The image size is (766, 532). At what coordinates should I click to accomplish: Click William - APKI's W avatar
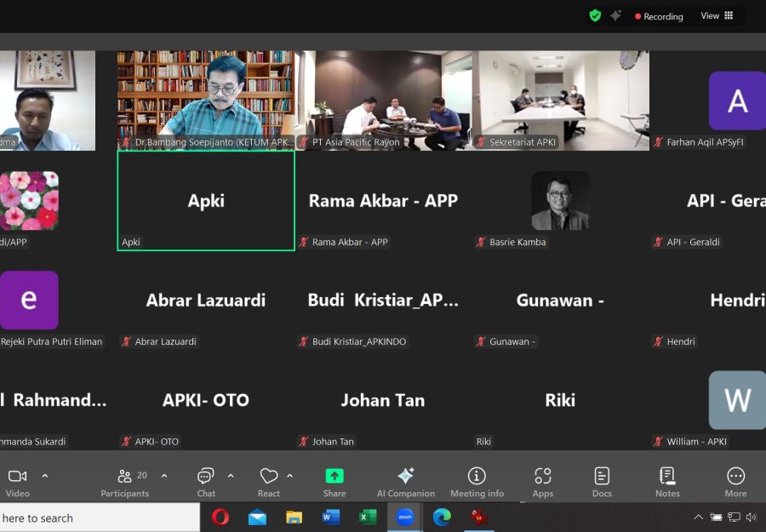[737, 400]
